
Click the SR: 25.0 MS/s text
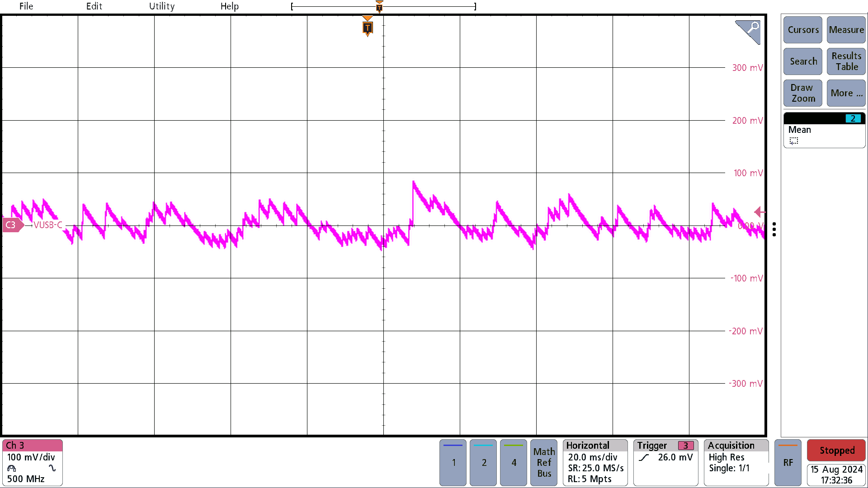pyautogui.click(x=596, y=468)
